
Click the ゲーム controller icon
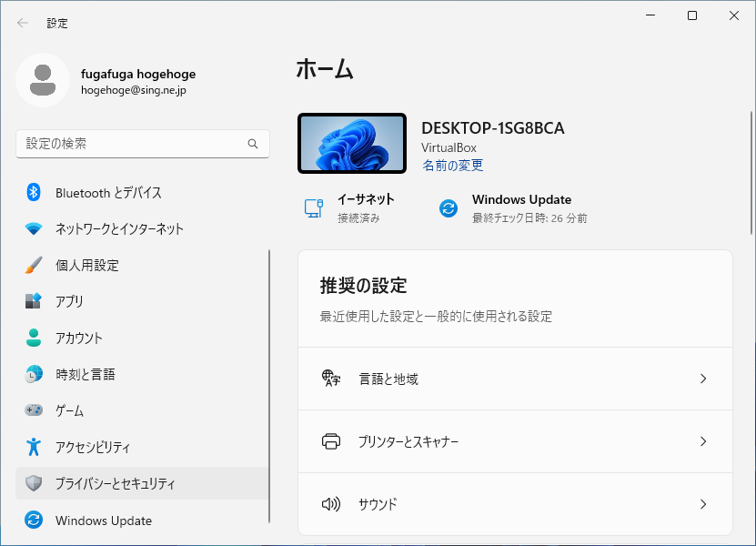pyautogui.click(x=34, y=410)
